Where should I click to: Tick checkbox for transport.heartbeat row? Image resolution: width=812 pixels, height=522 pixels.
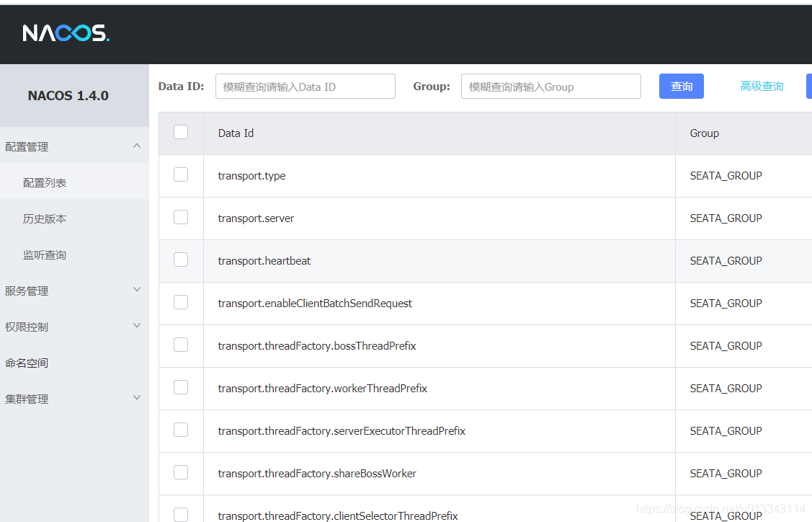coord(181,260)
